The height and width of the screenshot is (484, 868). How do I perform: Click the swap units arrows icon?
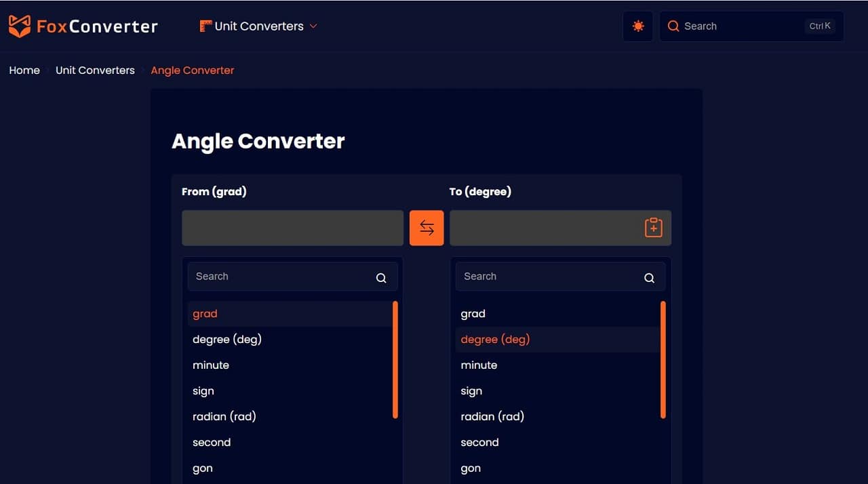tap(426, 228)
